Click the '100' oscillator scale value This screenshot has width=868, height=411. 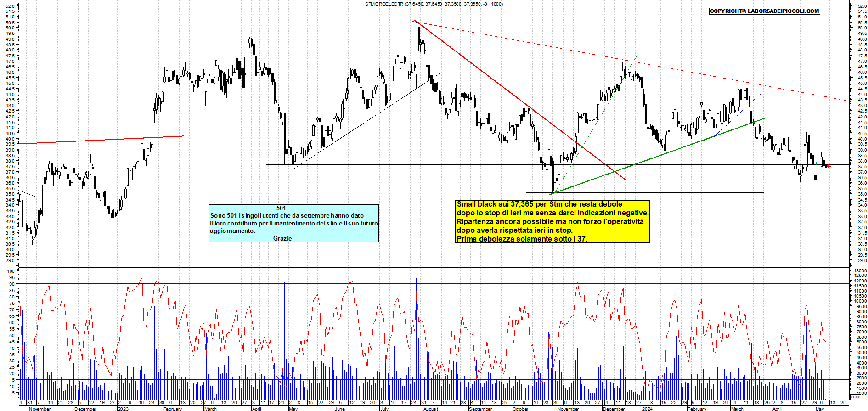pyautogui.click(x=11, y=271)
